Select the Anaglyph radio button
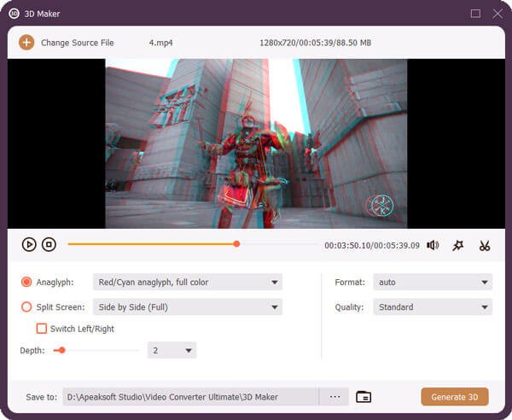The width and height of the screenshot is (512, 420). [26, 282]
